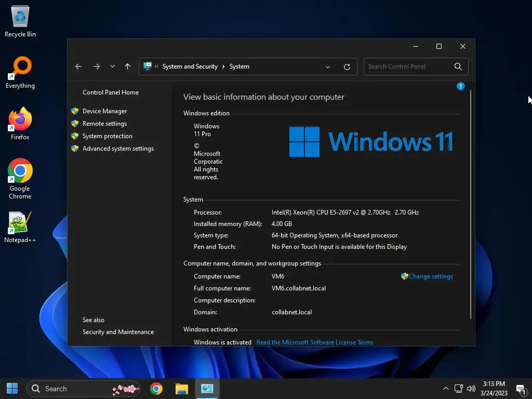Click the shield icon next to Change settings

[404, 276]
